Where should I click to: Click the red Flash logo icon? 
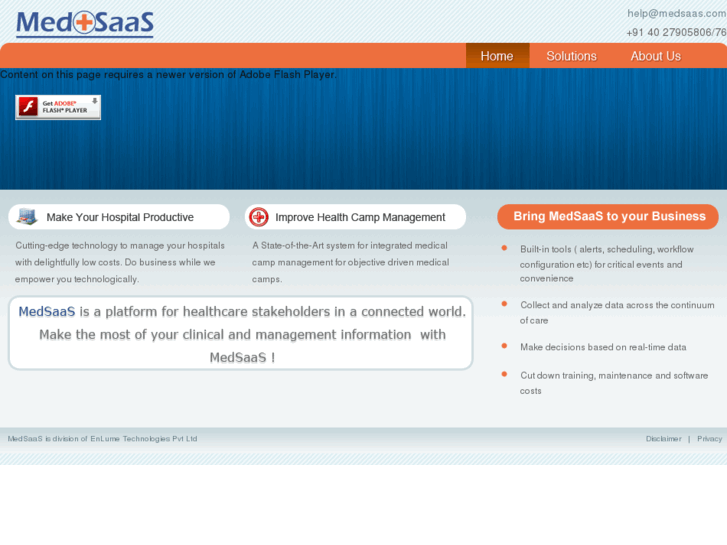coord(28,107)
